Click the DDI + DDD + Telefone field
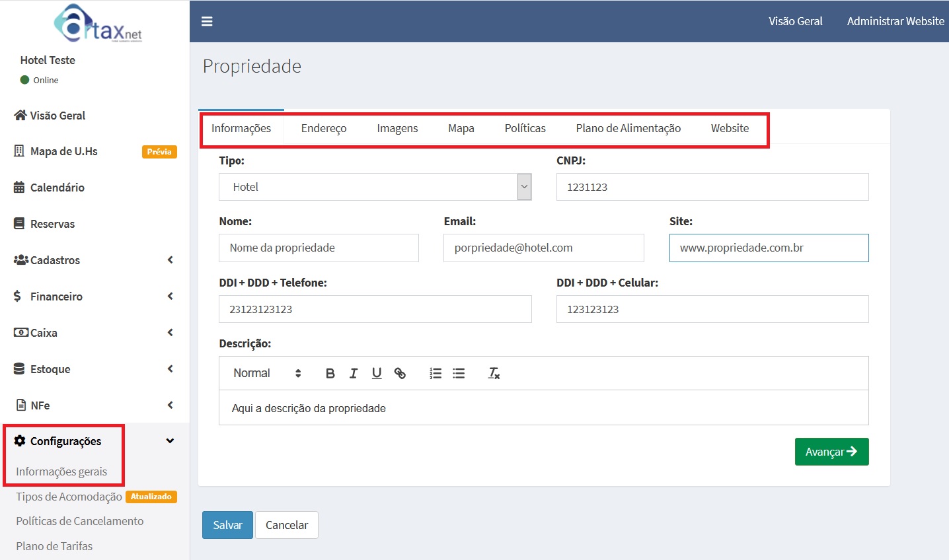The image size is (949, 560). pos(375,309)
